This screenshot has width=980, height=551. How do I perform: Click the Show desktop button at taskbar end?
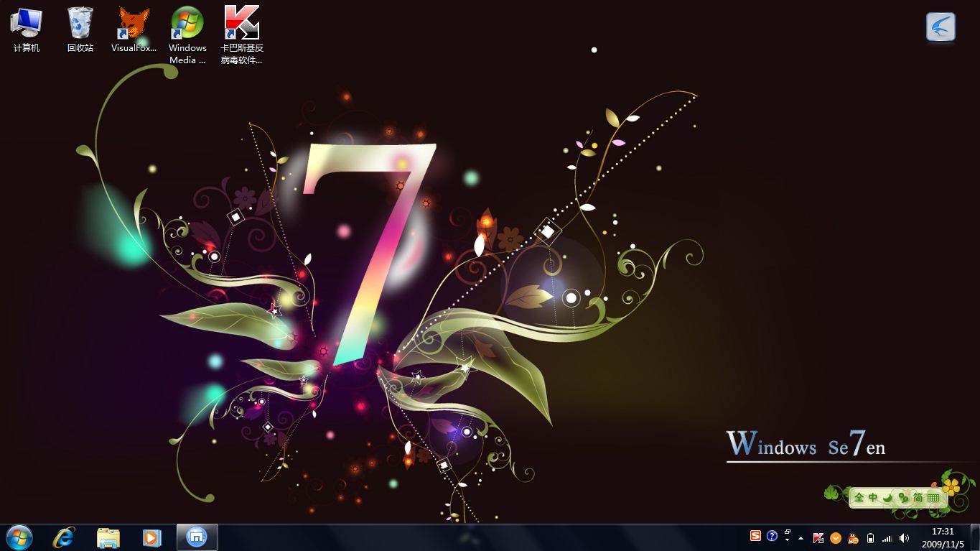pyautogui.click(x=975, y=537)
